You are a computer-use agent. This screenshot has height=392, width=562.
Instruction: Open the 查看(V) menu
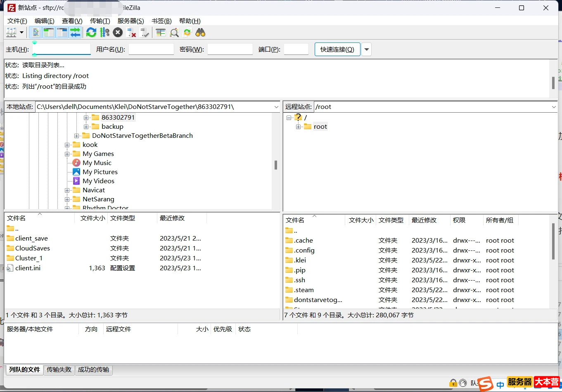tap(72, 21)
